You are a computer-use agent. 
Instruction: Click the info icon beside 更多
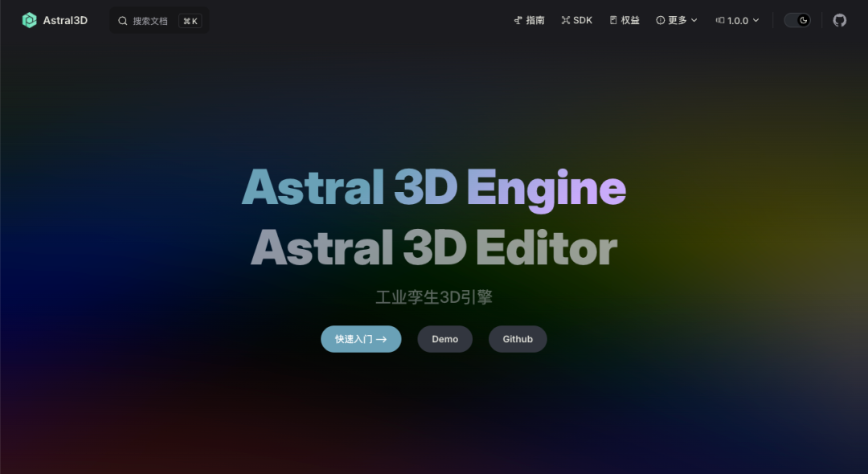(x=660, y=19)
